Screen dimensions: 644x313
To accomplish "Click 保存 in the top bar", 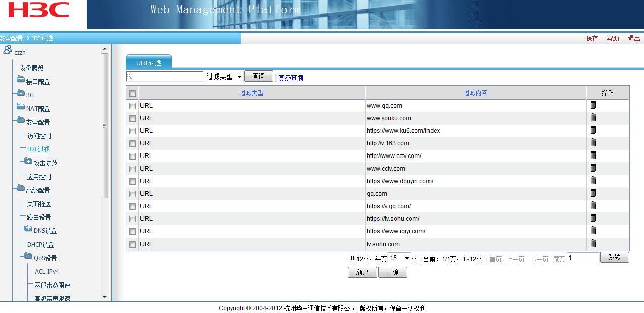I will pyautogui.click(x=592, y=38).
